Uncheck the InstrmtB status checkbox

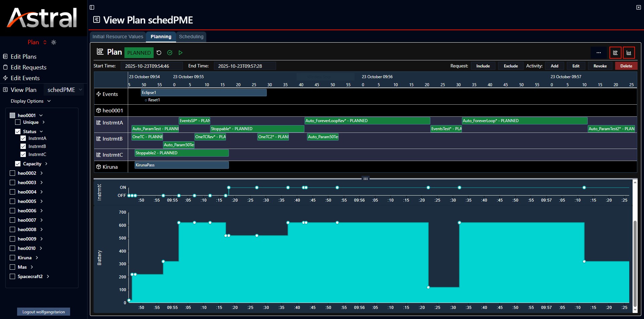(x=23, y=146)
